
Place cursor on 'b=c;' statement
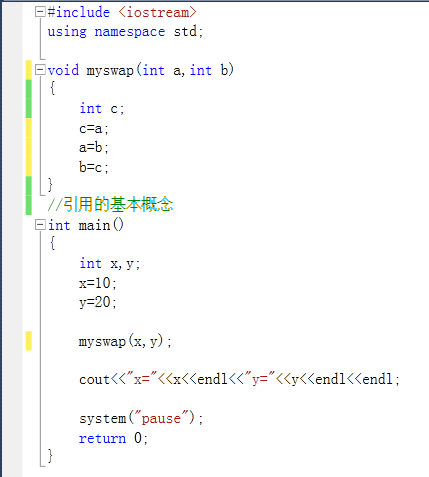point(94,167)
